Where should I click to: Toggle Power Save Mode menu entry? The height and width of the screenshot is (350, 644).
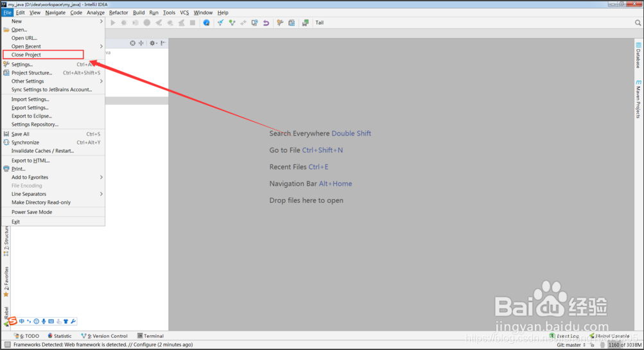tap(53, 212)
